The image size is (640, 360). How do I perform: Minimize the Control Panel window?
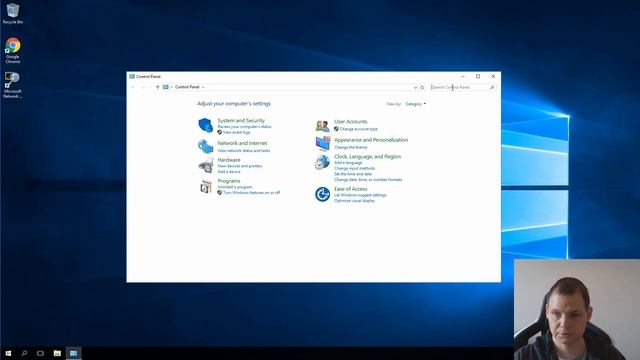[463, 76]
